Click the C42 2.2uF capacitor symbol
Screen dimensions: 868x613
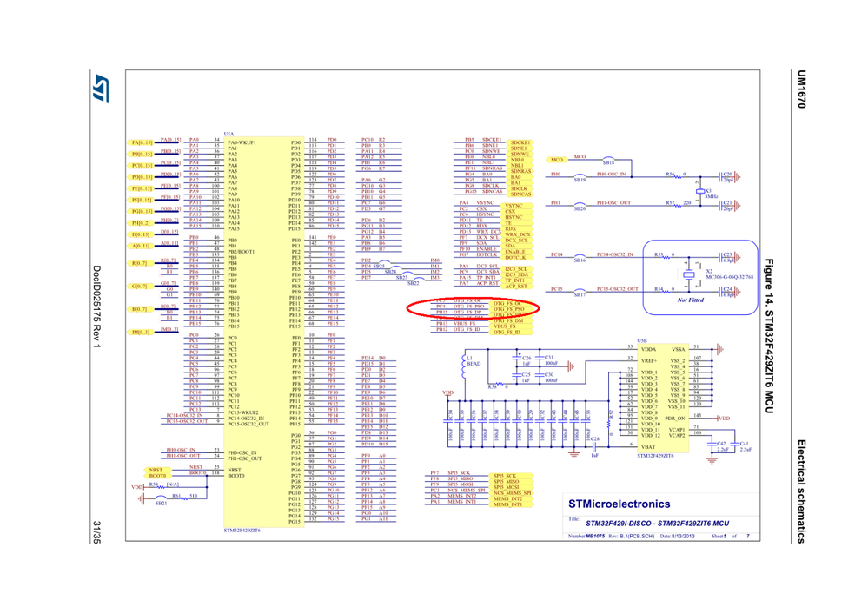[712, 445]
